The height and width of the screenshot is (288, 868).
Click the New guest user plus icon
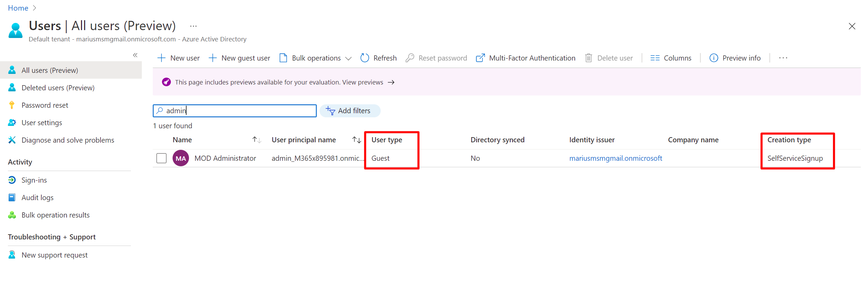coord(213,58)
